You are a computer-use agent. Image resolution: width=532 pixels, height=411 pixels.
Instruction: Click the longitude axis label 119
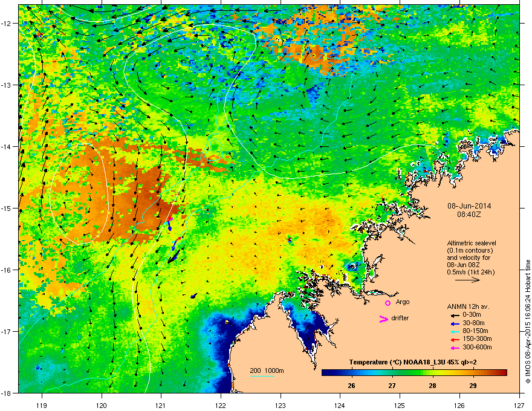[x=42, y=405]
